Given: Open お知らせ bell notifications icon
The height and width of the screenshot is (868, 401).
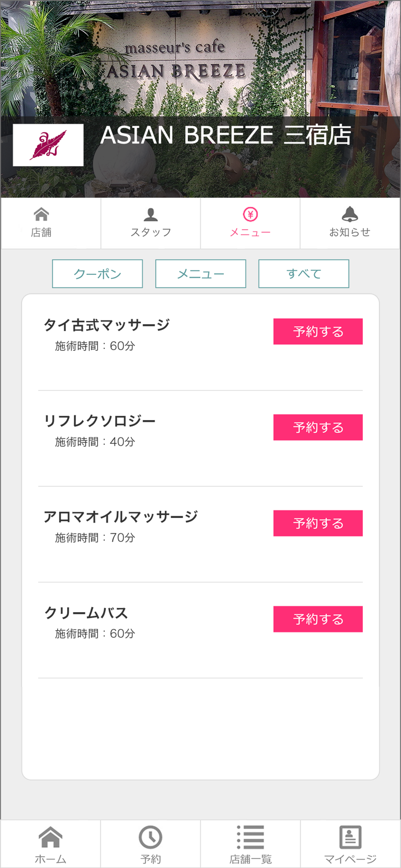Looking at the screenshot, I should click(x=350, y=215).
